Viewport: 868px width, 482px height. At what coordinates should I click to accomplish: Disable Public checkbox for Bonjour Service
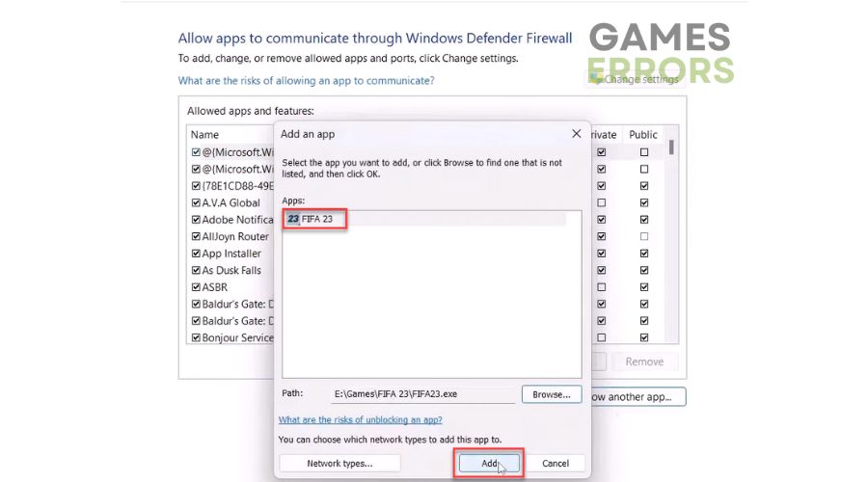pyautogui.click(x=644, y=337)
